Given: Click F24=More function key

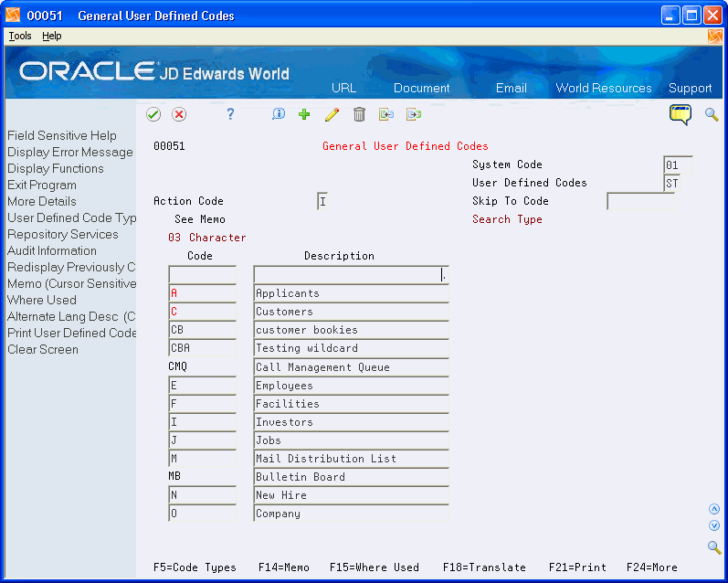Looking at the screenshot, I should coord(652,567).
